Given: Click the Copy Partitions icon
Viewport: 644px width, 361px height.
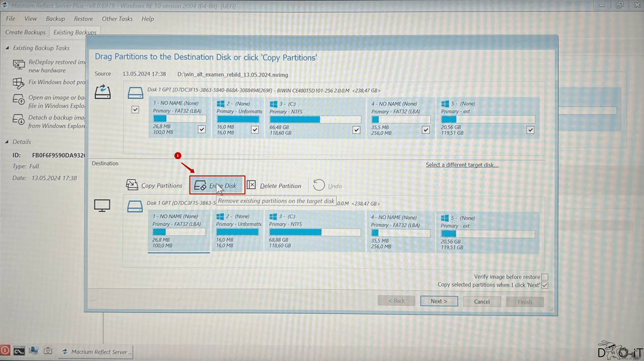Looking at the screenshot, I should pos(132,185).
